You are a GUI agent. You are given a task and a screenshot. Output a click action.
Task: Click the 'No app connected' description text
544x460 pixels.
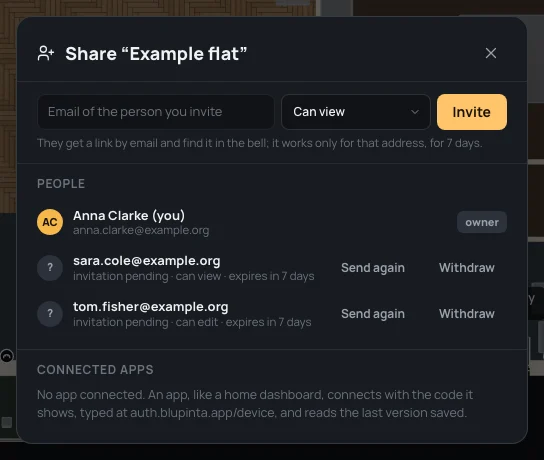coord(255,404)
